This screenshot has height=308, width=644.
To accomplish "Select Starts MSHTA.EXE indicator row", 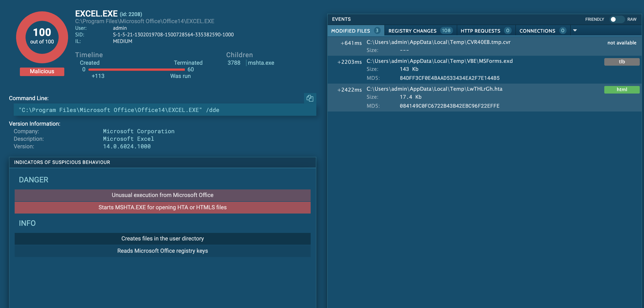I will (162, 207).
